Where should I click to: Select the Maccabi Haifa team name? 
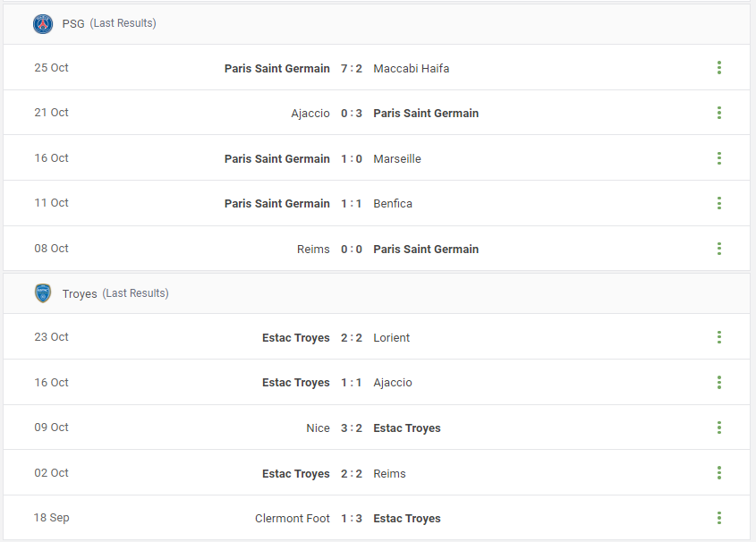point(412,68)
